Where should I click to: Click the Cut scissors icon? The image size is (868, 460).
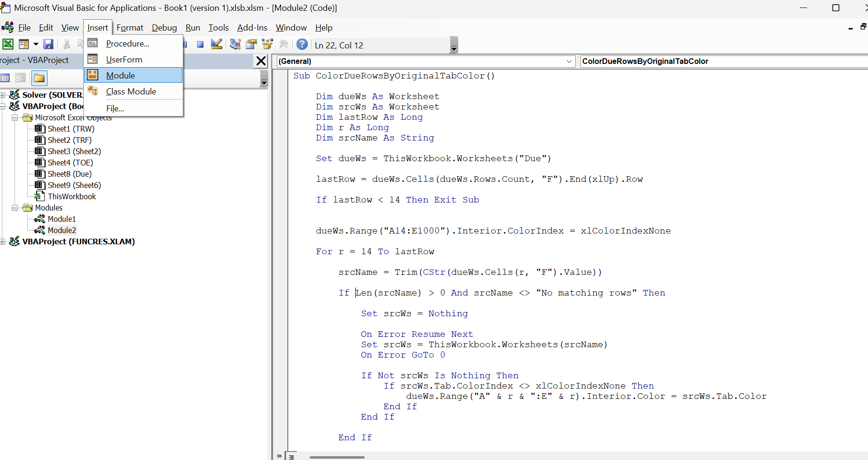tap(67, 44)
